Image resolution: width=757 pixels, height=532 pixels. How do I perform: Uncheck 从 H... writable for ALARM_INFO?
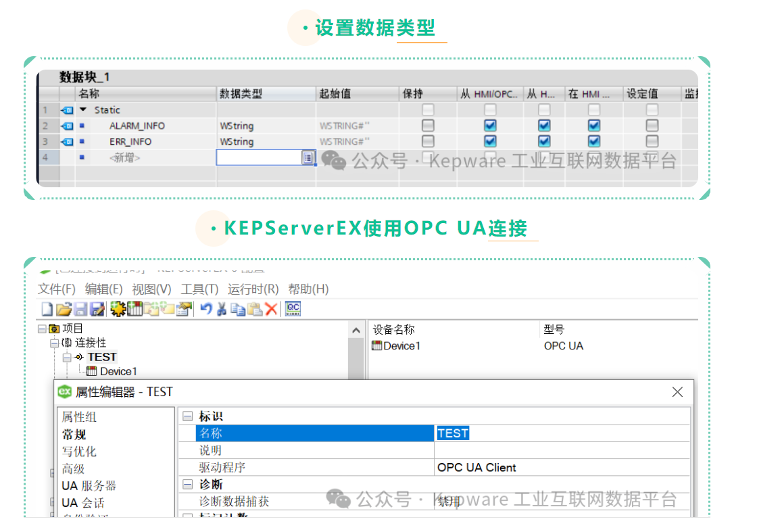coord(544,126)
